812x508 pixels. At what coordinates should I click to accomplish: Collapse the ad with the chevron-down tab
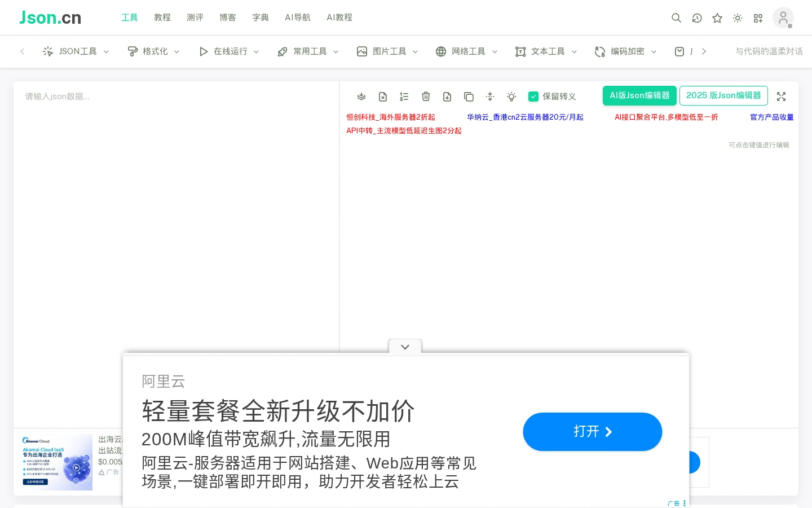405,347
